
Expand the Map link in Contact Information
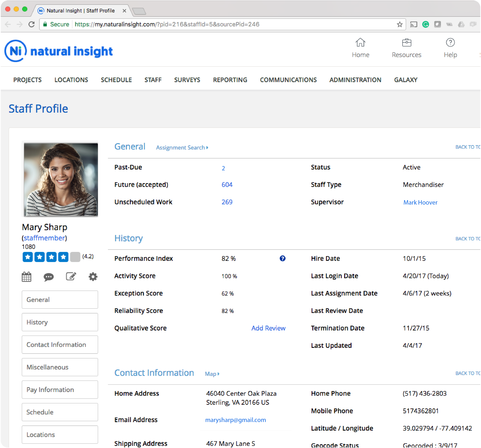coord(212,374)
